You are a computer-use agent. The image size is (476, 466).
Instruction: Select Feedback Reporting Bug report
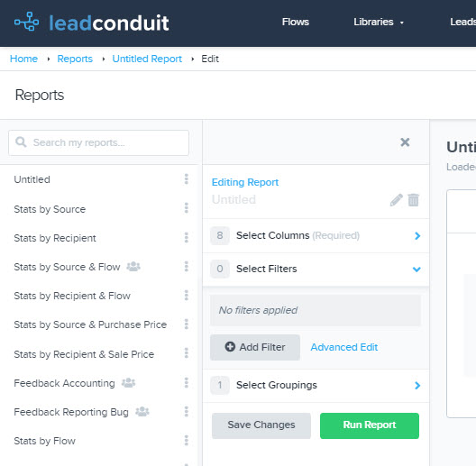71,412
